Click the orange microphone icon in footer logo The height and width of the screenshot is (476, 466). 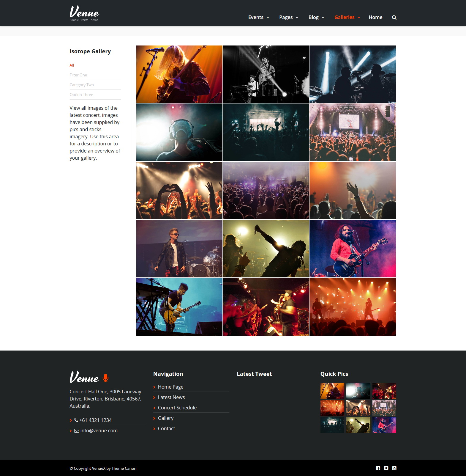(105, 378)
